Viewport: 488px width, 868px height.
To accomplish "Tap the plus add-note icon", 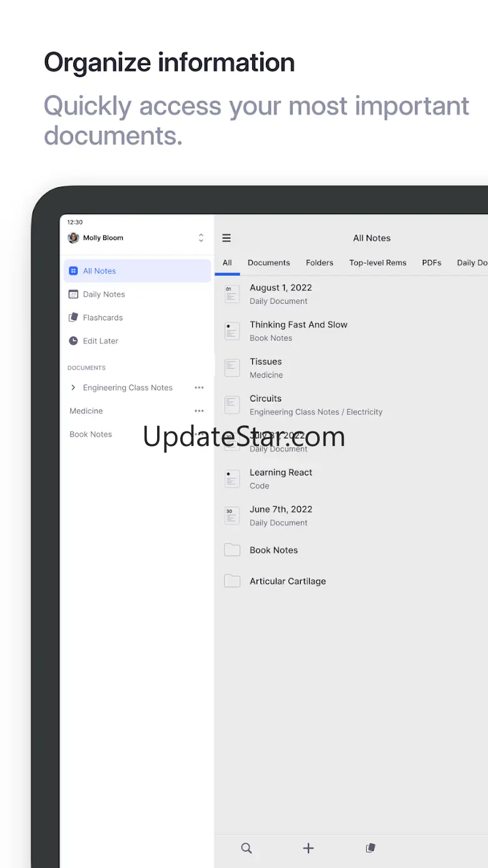I will pyautogui.click(x=308, y=848).
